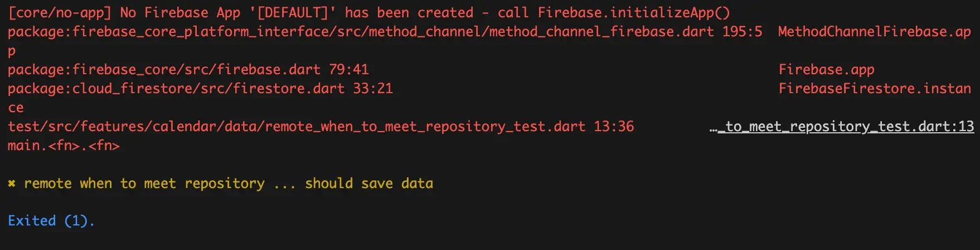Click the wrapped 'ce' continuation line

(x=16, y=108)
